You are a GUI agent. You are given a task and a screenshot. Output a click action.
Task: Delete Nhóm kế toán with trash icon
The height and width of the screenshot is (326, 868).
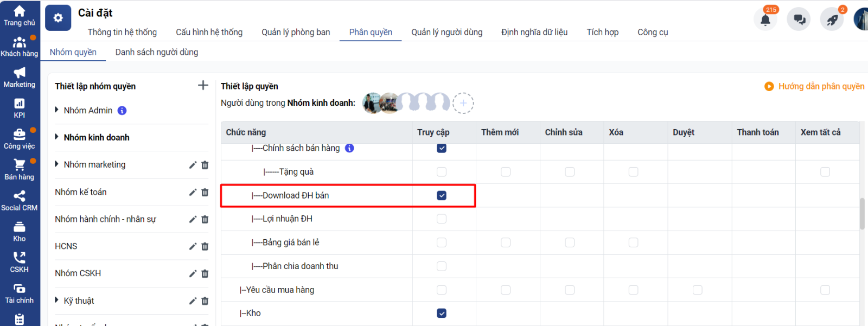tap(205, 192)
